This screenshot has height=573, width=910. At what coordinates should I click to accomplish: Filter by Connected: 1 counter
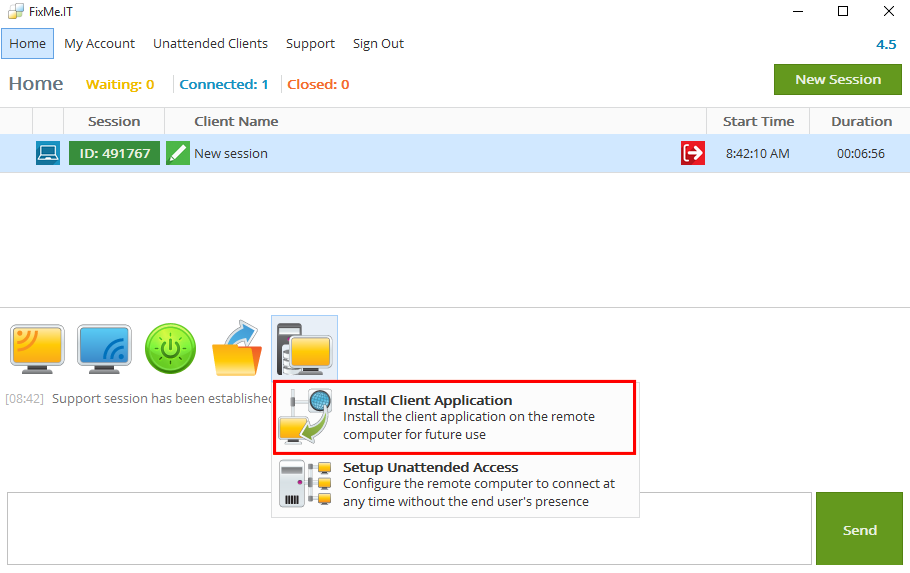pos(224,84)
